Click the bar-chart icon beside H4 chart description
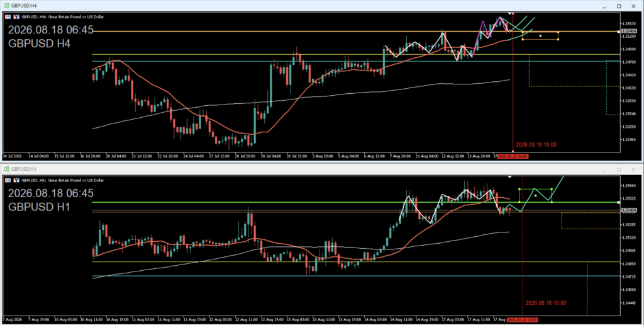This screenshot has height=325, width=644. pyautogui.click(x=16, y=17)
